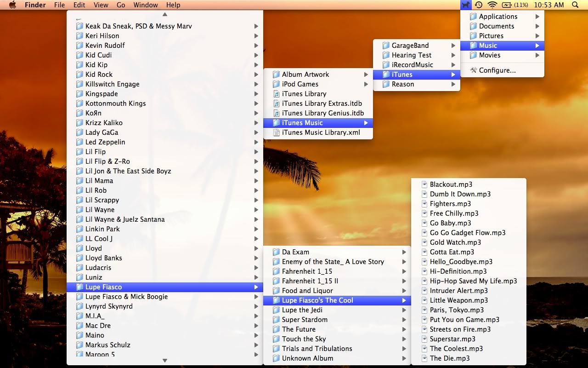Open Lil Jon & The East Side Boyz
The width and height of the screenshot is (588, 368).
coord(165,171)
